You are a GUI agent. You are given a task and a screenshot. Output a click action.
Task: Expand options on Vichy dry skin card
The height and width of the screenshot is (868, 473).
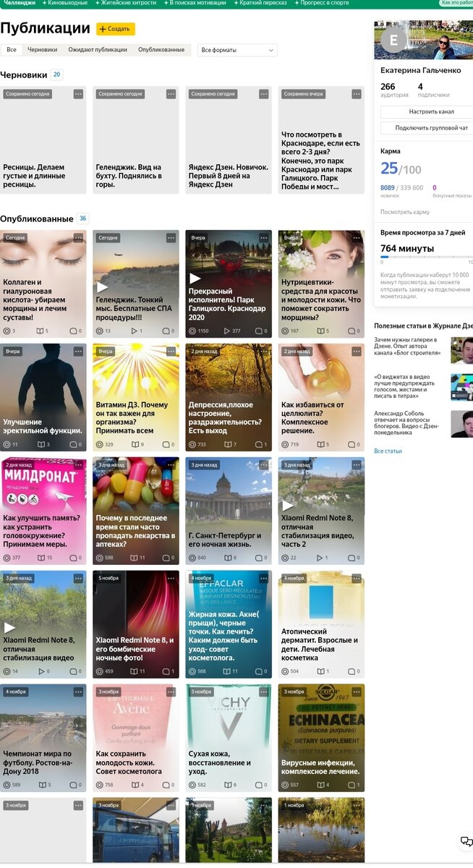click(x=264, y=692)
